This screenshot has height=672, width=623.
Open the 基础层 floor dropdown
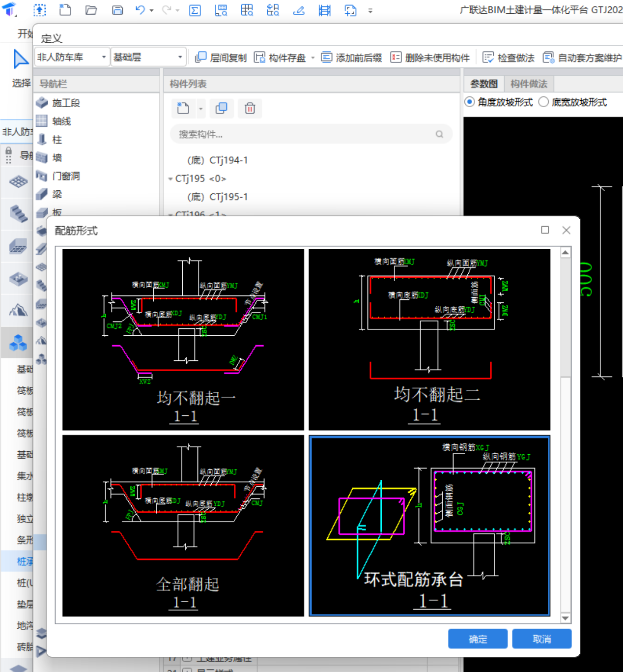point(149,57)
